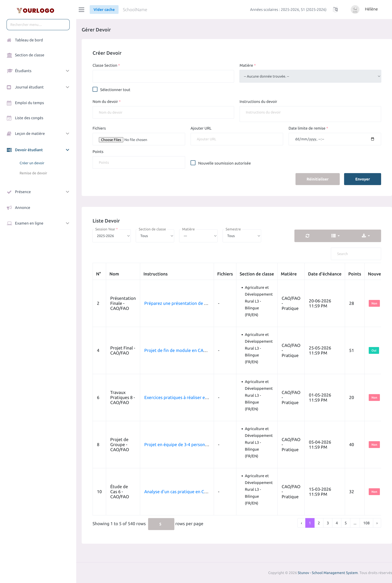392x583 pixels.
Task: Click page 108 in table pagination
Action: (x=366, y=523)
